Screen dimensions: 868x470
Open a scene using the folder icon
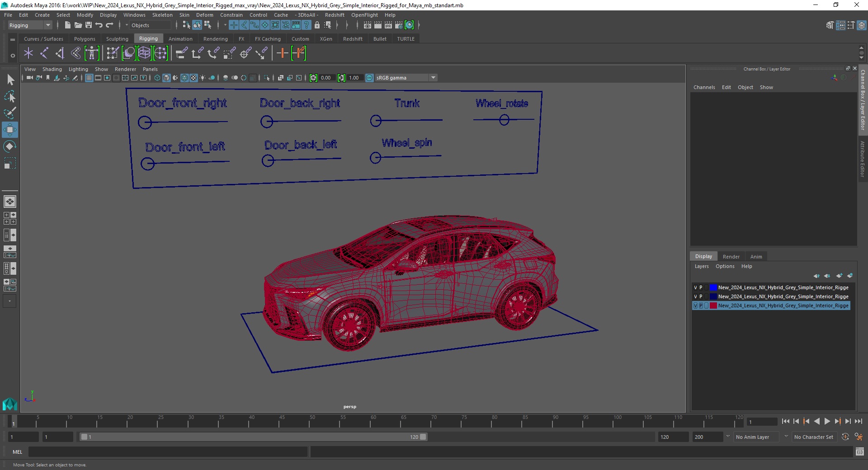coord(78,25)
